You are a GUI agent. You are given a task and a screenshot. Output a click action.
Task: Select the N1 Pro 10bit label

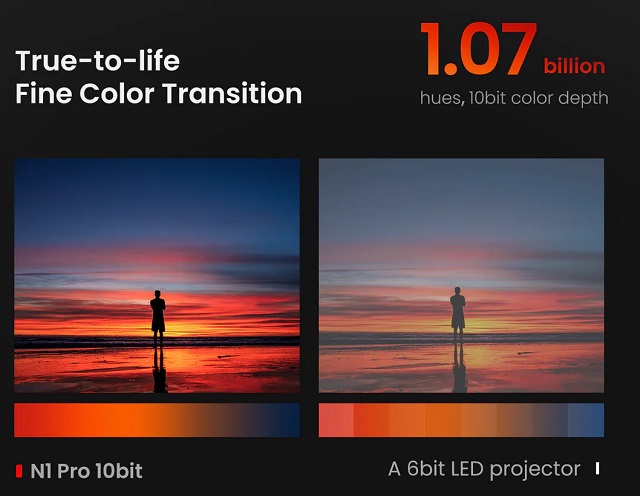(86, 470)
